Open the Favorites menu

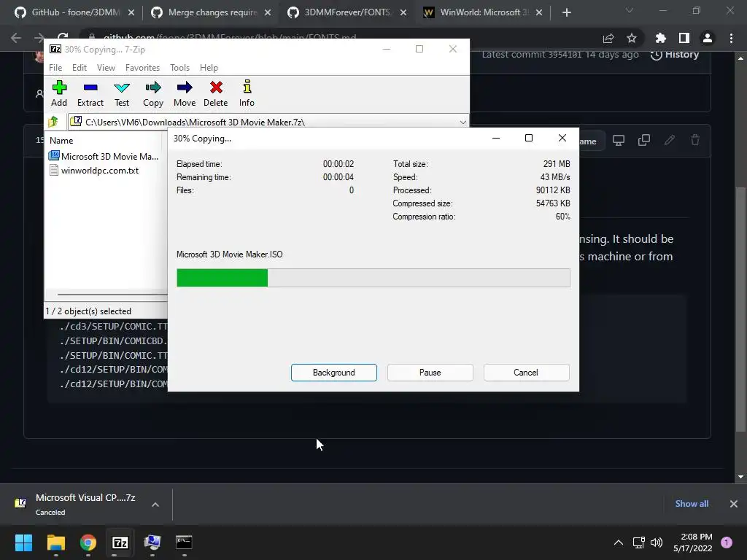(142, 68)
